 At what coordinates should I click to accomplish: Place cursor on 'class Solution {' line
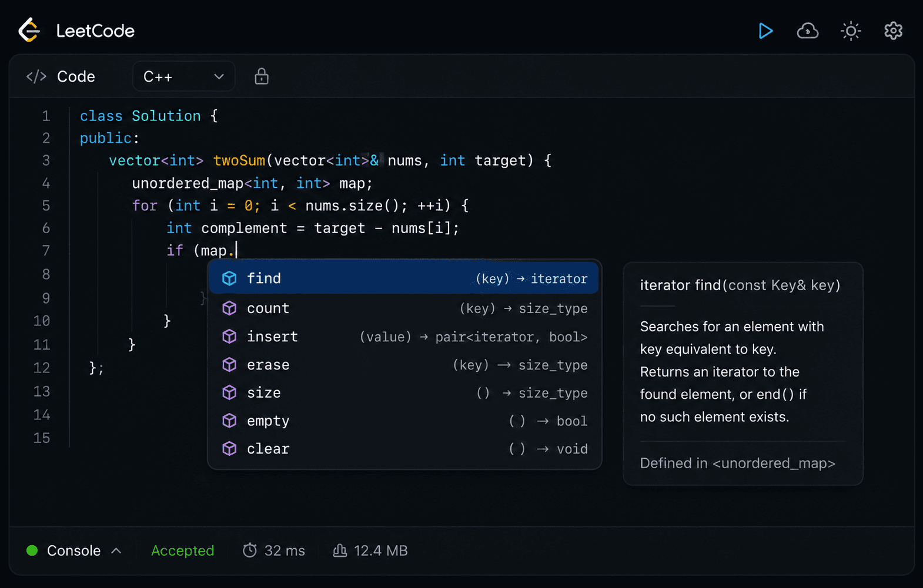pos(149,116)
